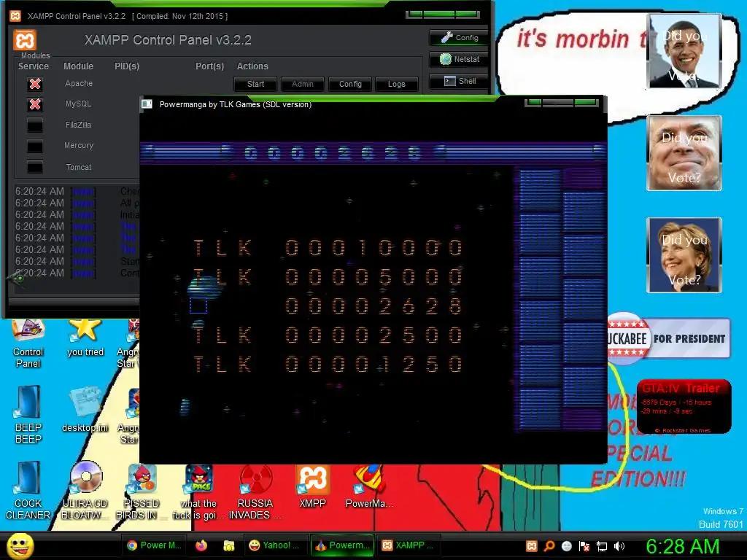Launch Firefox from the taskbar
Screen dimensions: 747x560
click(201, 545)
